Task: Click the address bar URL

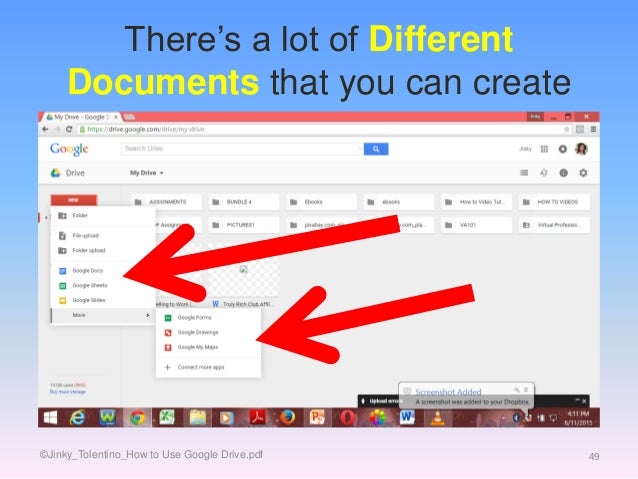Action: [x=146, y=129]
